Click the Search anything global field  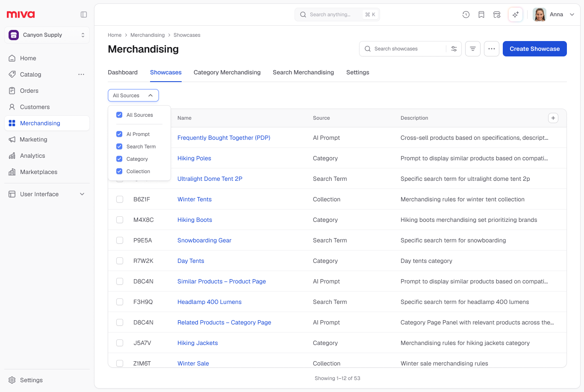[x=337, y=15]
